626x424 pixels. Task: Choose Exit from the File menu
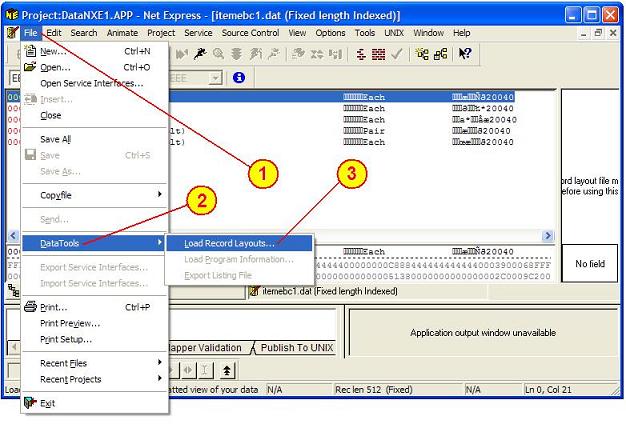point(95,403)
